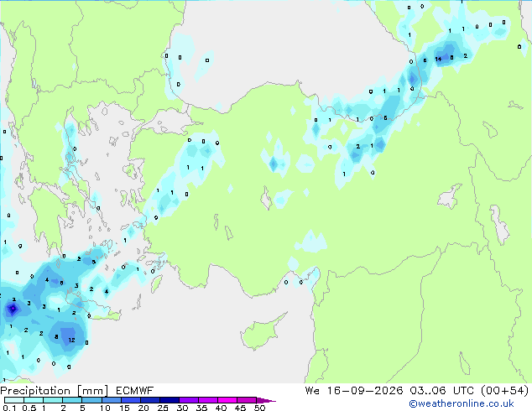Viewport: 532px width, 411px height.
Task: Pick the purple legend swatch between 30 and 35
Action: coord(189,400)
